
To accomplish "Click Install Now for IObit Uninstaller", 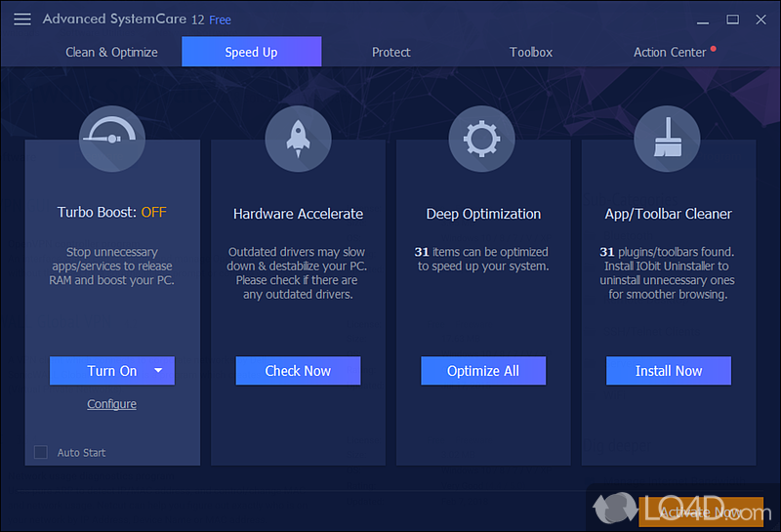I will point(669,371).
